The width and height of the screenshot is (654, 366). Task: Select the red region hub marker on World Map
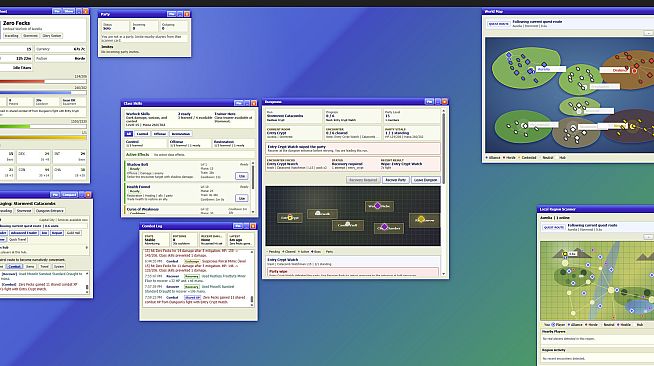(634, 71)
